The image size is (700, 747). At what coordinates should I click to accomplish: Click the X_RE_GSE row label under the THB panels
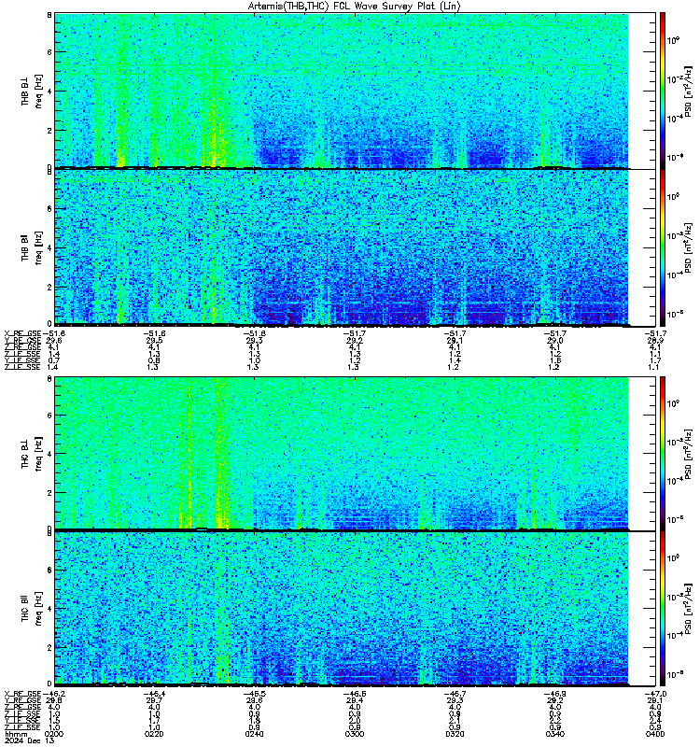(x=22, y=333)
